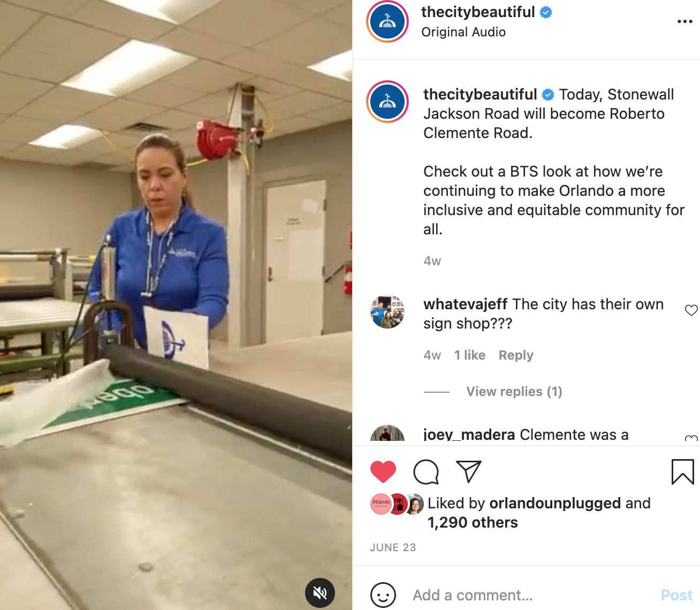Image resolution: width=700 pixels, height=610 pixels.
Task: Open the three-dot more options menu
Action: tap(684, 21)
